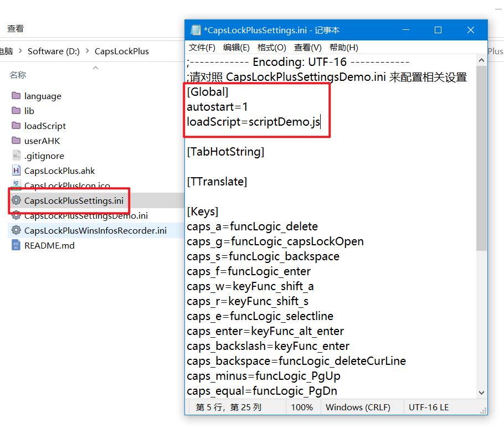Expand the chevron before Software (D:)
504x428 pixels.
[x=20, y=51]
